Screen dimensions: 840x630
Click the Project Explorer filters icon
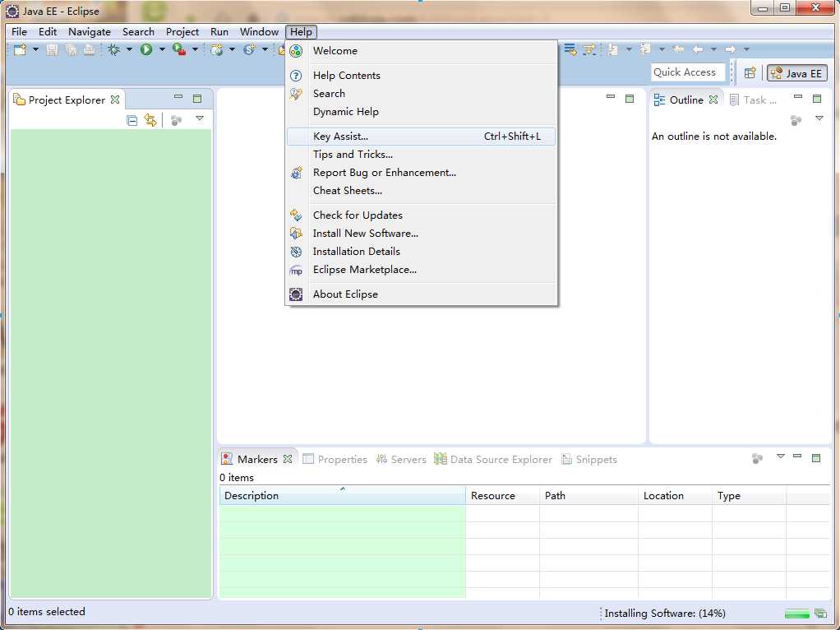pos(176,120)
